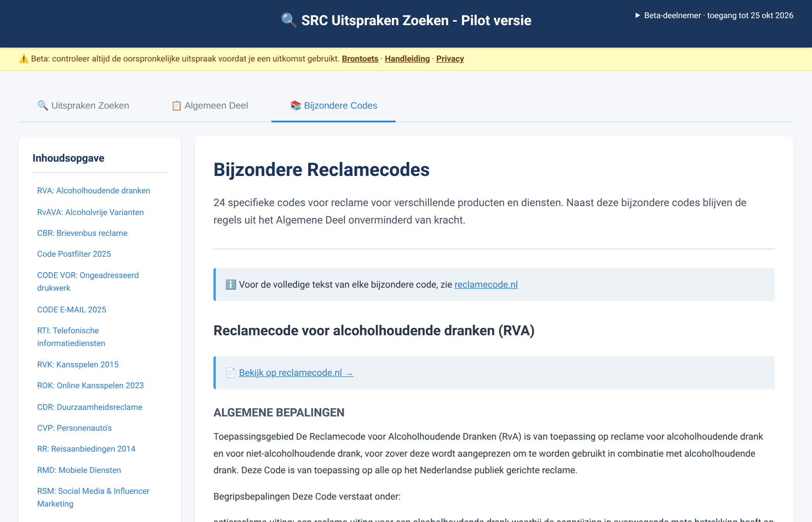Click the books icon on Bijzondere Codes tab
Viewport: 812px width, 522px height.
tap(296, 106)
